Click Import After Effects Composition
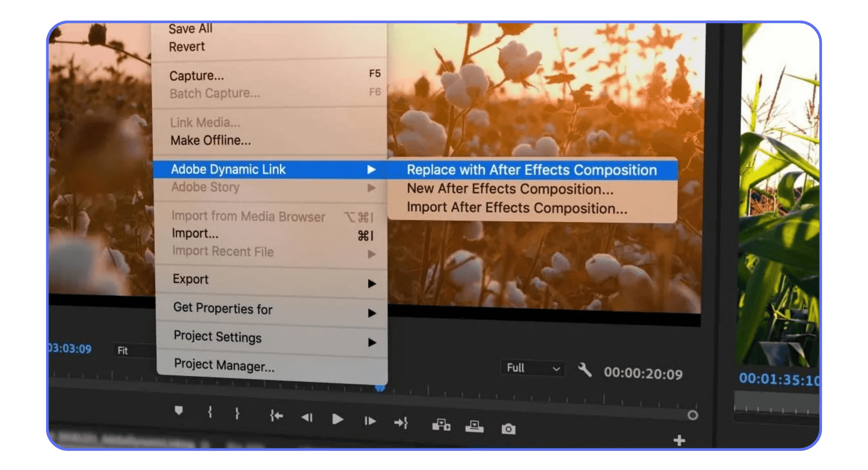The image size is (868, 470). pos(517,208)
